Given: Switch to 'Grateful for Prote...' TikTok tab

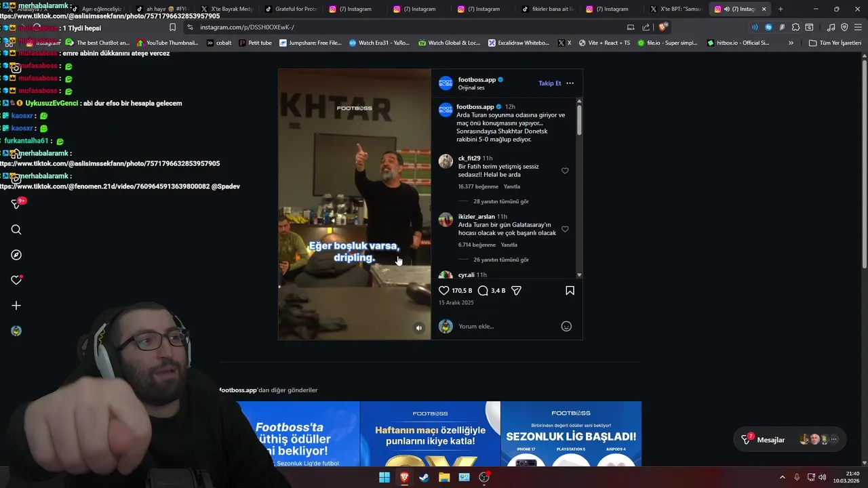Looking at the screenshot, I should [292, 9].
